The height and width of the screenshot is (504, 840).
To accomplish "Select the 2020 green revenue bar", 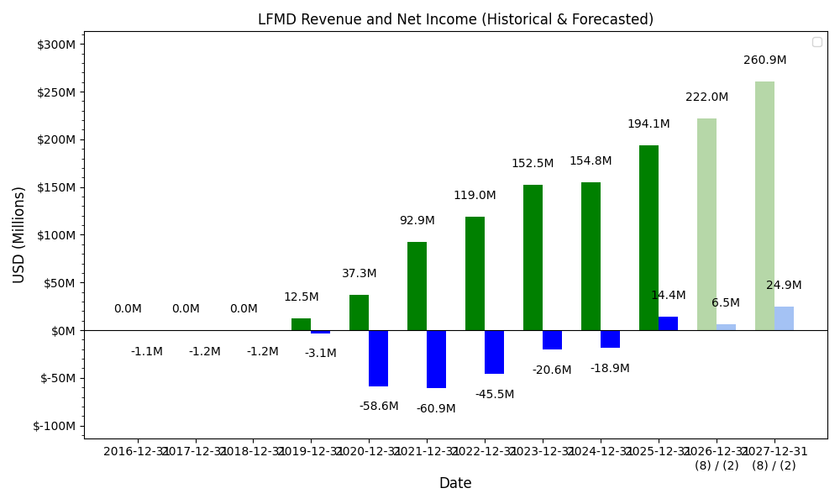I will click(359, 312).
